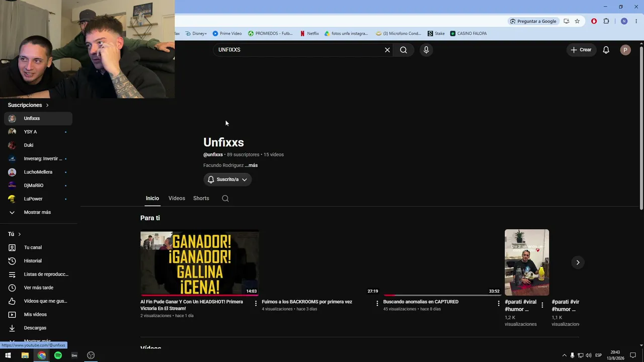
Task: Open Listas de reproducción in sidebar
Action: tap(38, 274)
